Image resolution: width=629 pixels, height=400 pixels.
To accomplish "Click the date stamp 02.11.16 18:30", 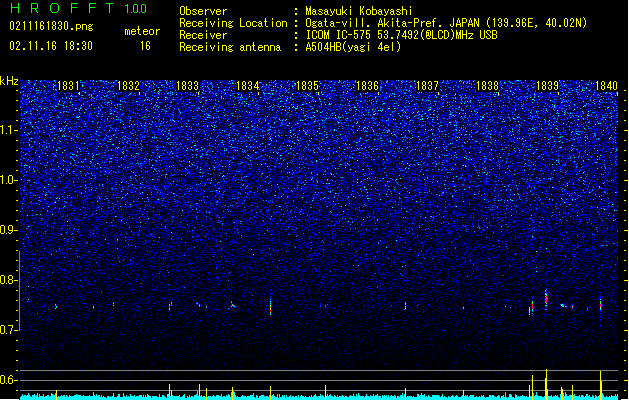I will pyautogui.click(x=51, y=46).
